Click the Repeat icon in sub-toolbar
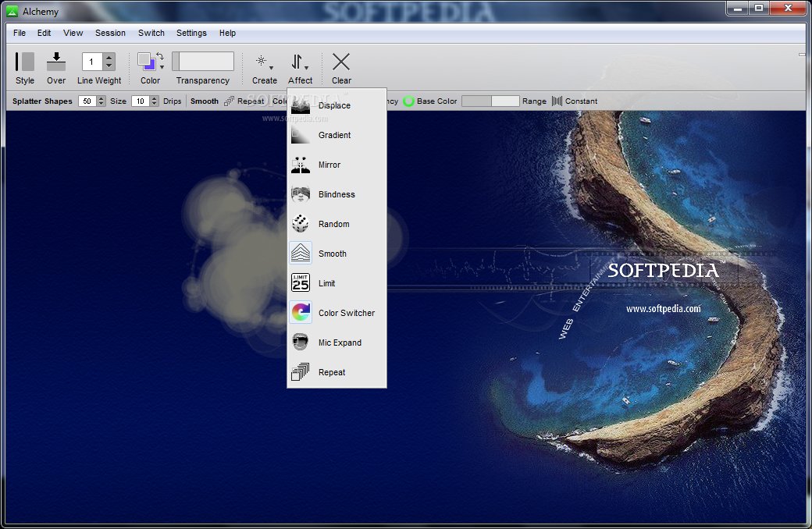Viewport: 812px width, 529px height. point(229,101)
